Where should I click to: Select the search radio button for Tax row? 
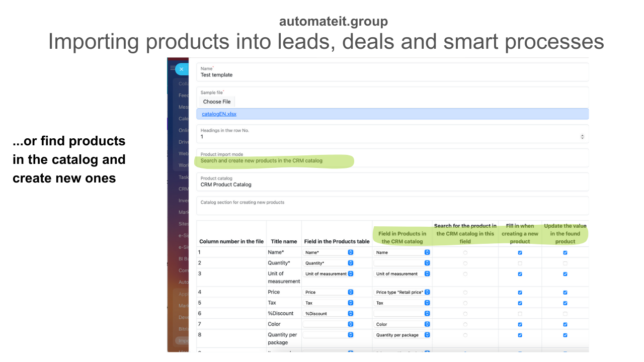point(465,303)
